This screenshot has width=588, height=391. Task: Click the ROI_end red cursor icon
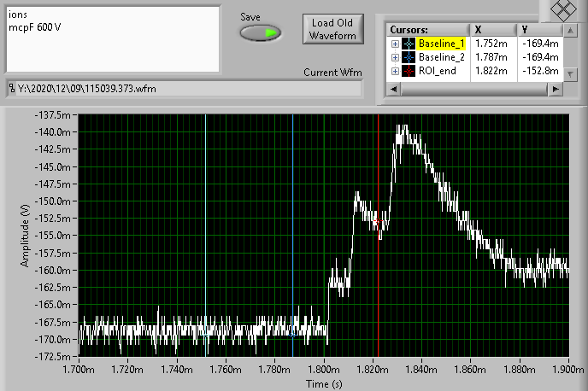409,72
